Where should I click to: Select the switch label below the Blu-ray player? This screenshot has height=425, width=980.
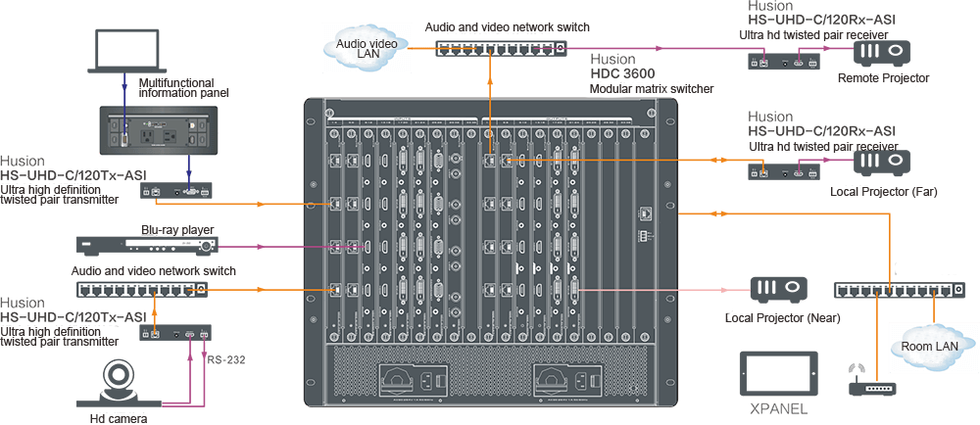tap(154, 271)
